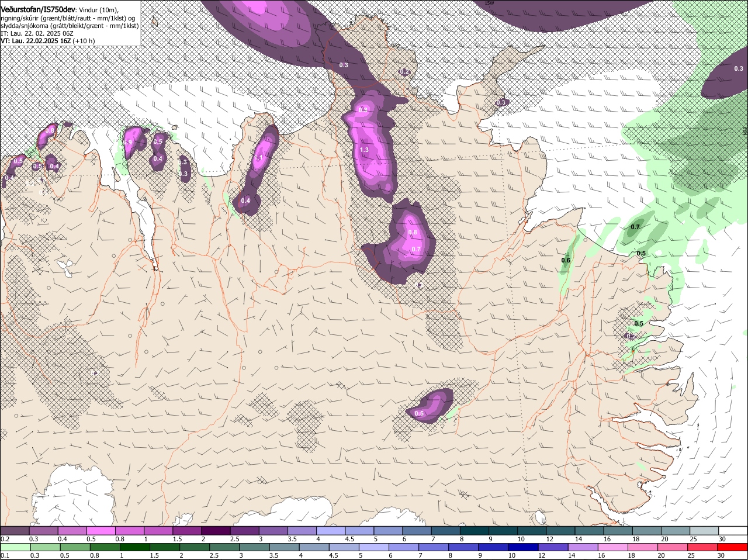The width and height of the screenshot is (748, 560).
Task: Click the black "0.6" rain value
Action: click(x=566, y=260)
